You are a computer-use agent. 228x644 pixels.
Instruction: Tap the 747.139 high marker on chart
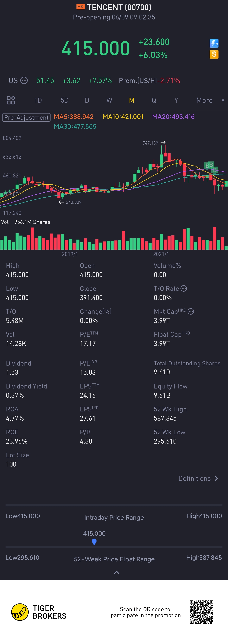coord(154,143)
